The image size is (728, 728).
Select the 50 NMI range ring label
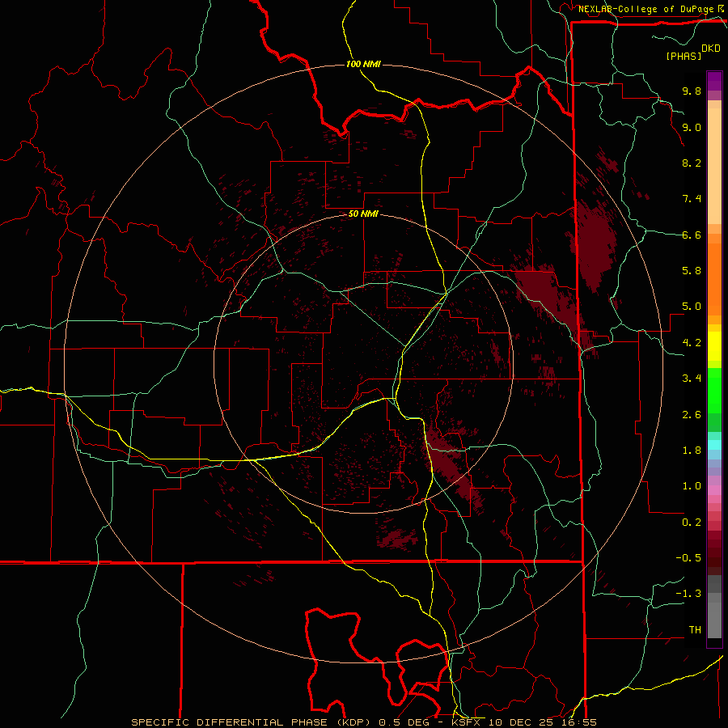click(x=363, y=214)
